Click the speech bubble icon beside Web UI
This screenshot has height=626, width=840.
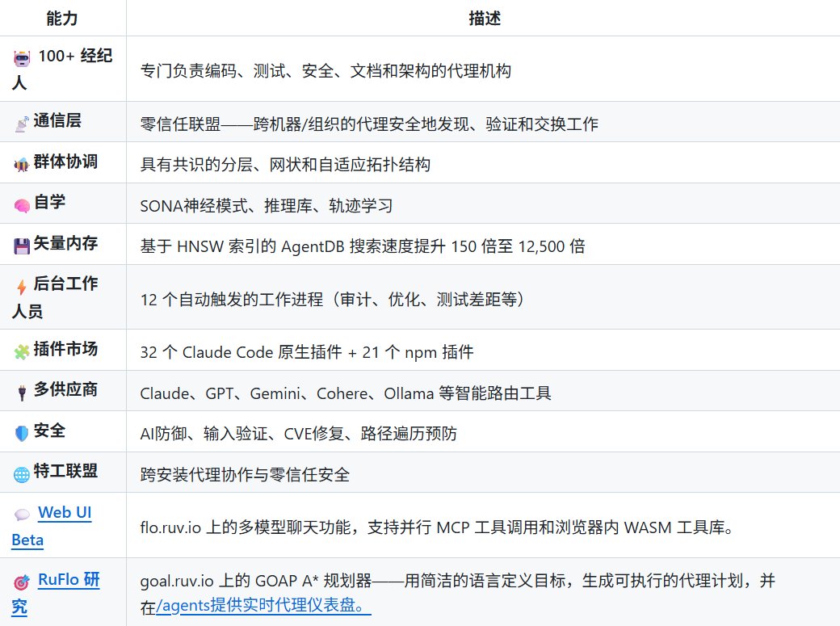point(22,515)
